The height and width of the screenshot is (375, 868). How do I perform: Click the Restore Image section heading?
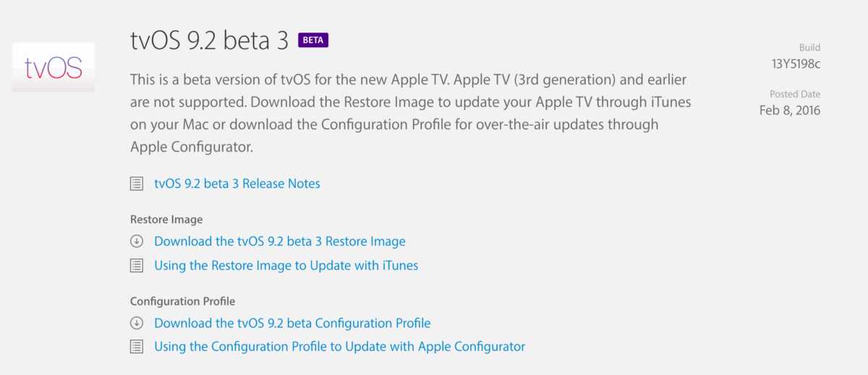pos(166,219)
